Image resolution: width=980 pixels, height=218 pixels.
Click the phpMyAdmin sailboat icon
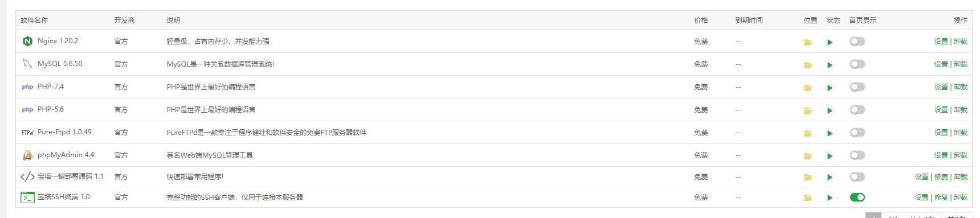27,155
